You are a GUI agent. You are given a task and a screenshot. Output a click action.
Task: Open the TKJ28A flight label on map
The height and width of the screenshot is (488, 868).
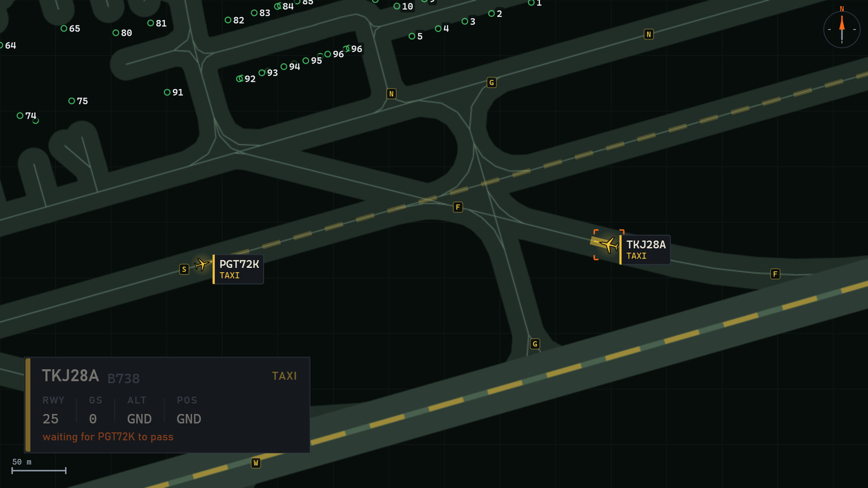[x=644, y=249]
